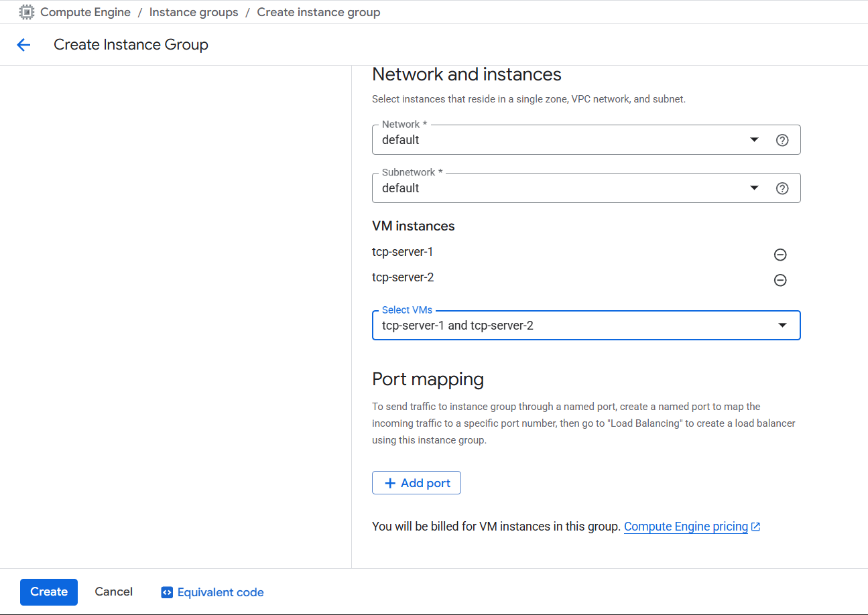This screenshot has width=868, height=615.
Task: Click the tcp-server-2 instance name
Action: pyautogui.click(x=403, y=277)
